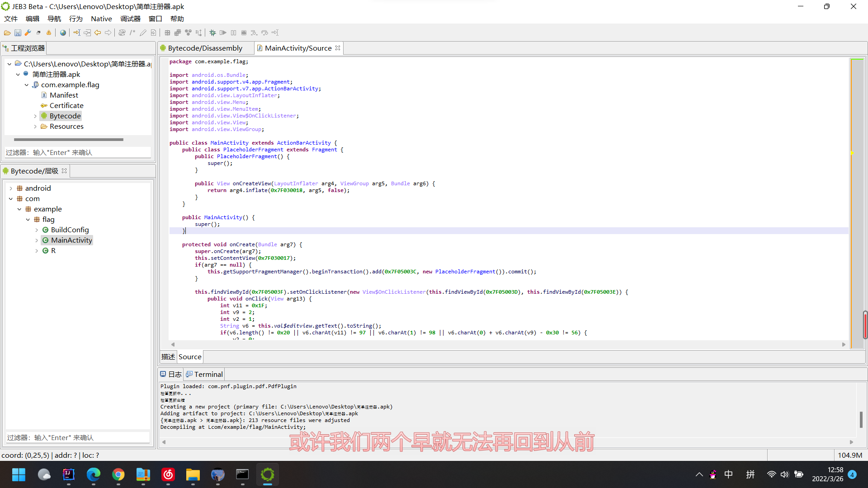This screenshot has height=488, width=868.
Task: Collapse the com package in hierarchy
Action: [x=11, y=199]
